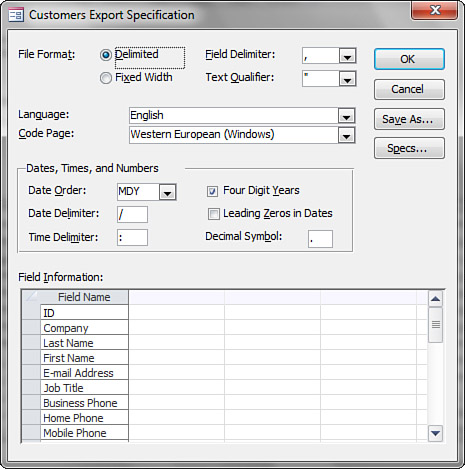Select the row header beside Company field
Image resolution: width=465 pixels, height=469 pixels.
pos(31,327)
